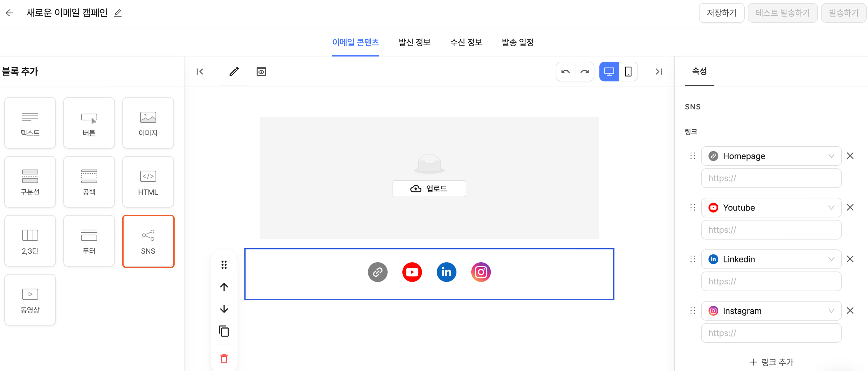The height and width of the screenshot is (371, 868).
Task: Click the redo arrow in toolbar
Action: pyautogui.click(x=584, y=72)
